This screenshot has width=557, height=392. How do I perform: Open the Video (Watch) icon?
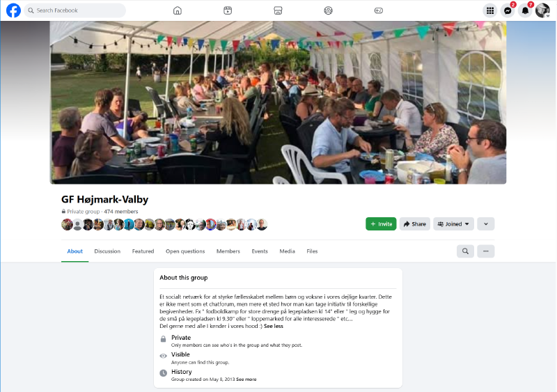pos(228,10)
